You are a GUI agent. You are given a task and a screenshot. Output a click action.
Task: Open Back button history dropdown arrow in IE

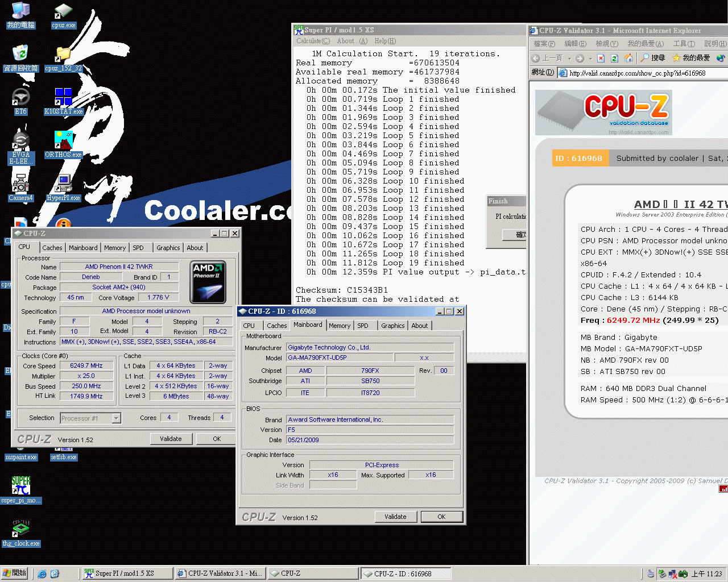tap(569, 58)
